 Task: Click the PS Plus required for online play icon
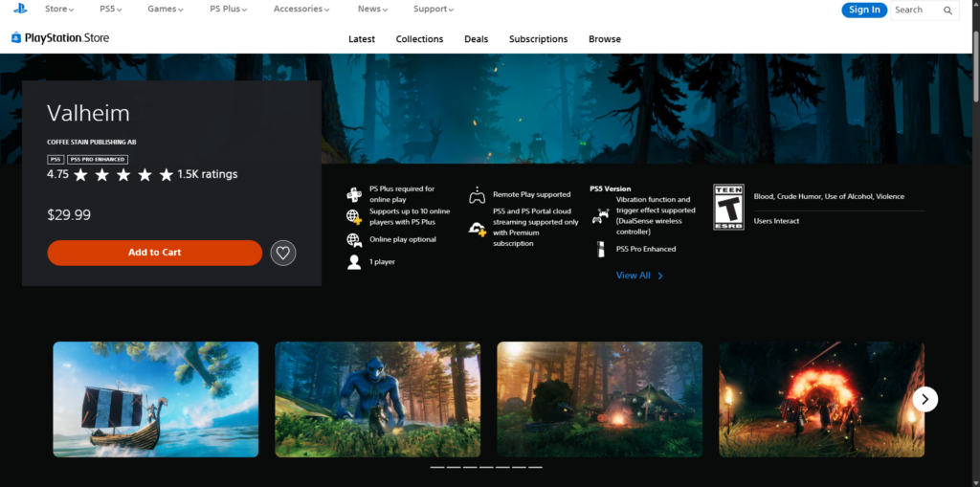point(354,194)
